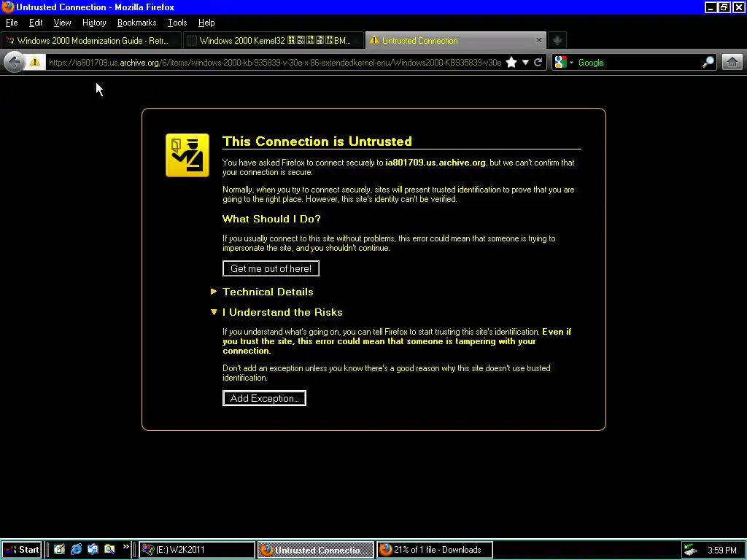The width and height of the screenshot is (747, 560).
Task: Go to the Home page
Action: [732, 63]
